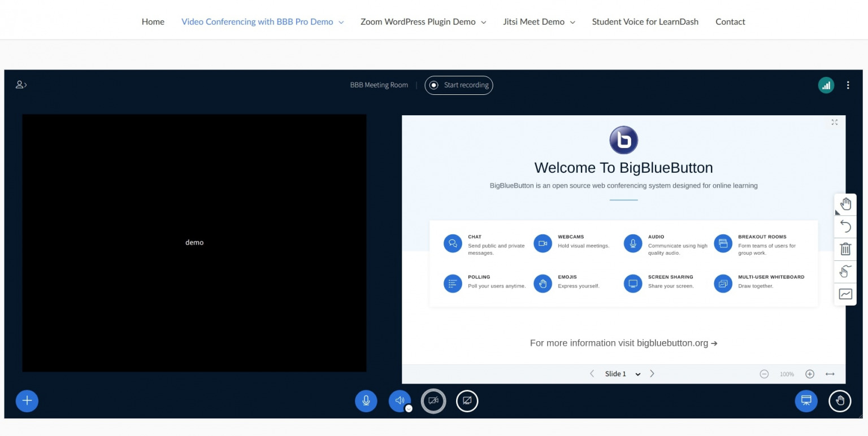Click the Welcome To BigBlueButton heading
Viewport: 868px width, 436px height.
(623, 168)
